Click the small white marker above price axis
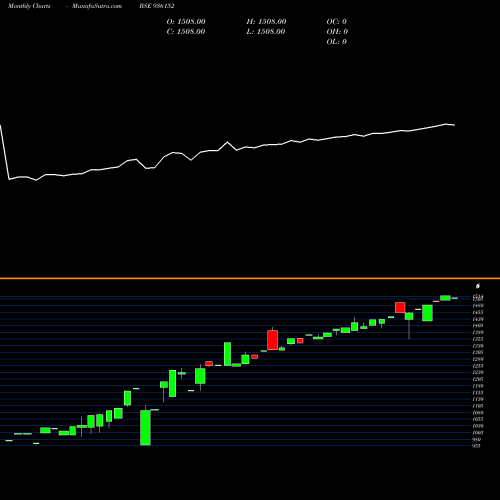The height and width of the screenshot is (500, 500). (x=478, y=286)
